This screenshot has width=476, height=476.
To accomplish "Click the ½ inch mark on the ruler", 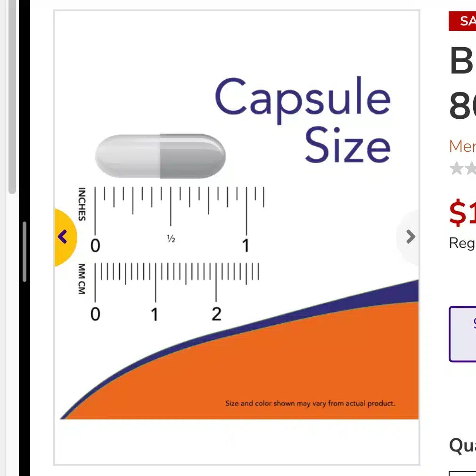I will (171, 239).
